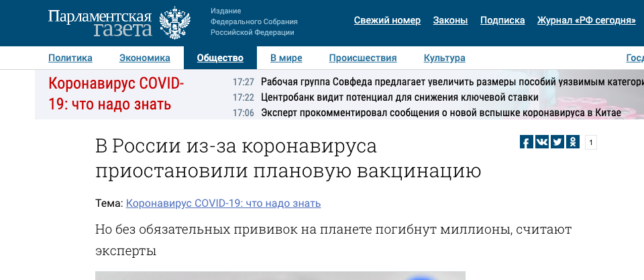
Task: Click the Парламентская газета logo
Action: (100, 23)
